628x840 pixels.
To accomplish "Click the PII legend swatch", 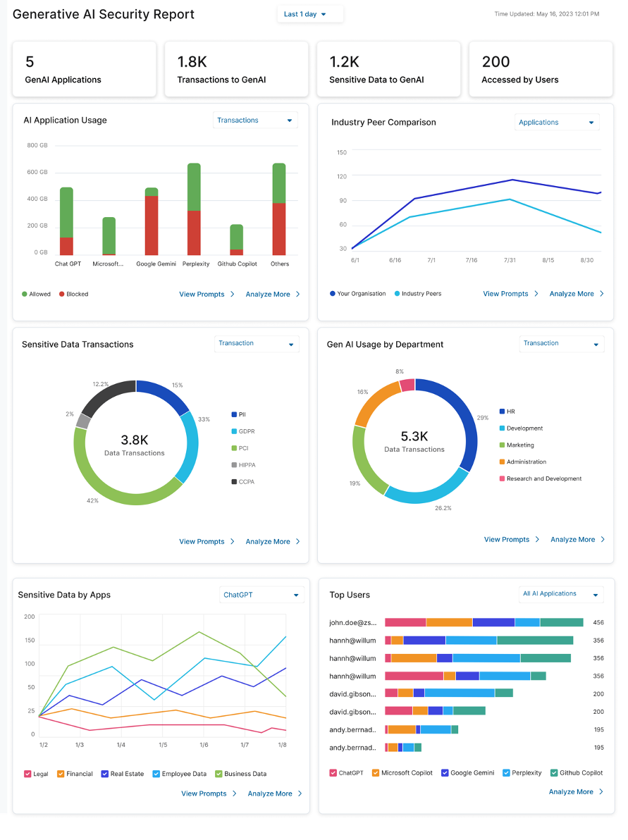I will (x=234, y=414).
